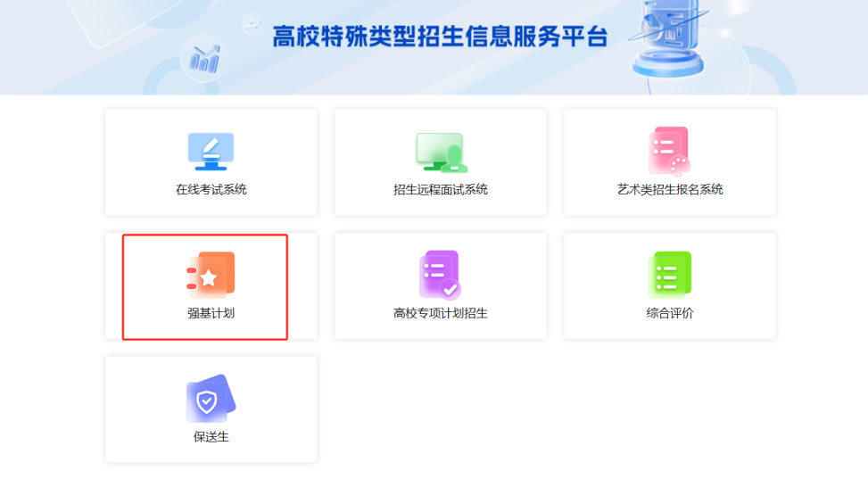
Task: Click the green 综合评价 list icon
Action: (x=669, y=275)
